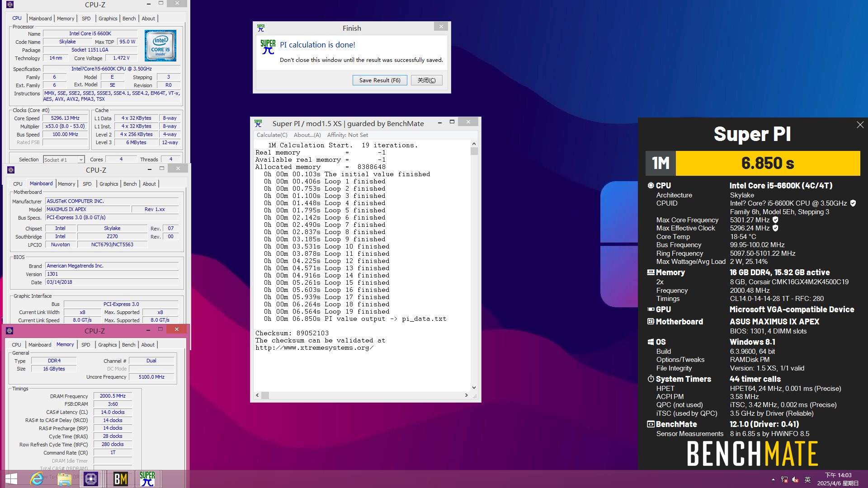Click the Core Speed 5296.13 MHz field
868x488 pixels.
coord(65,118)
